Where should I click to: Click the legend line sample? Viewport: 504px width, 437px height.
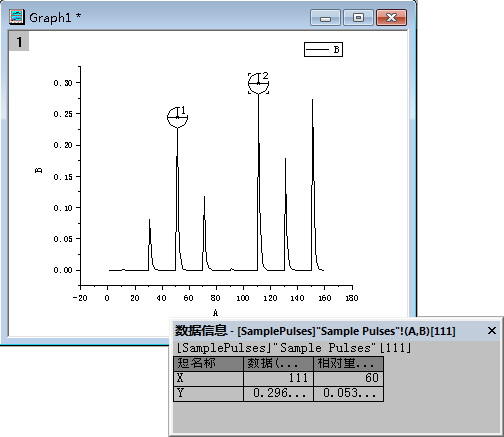tap(317, 50)
